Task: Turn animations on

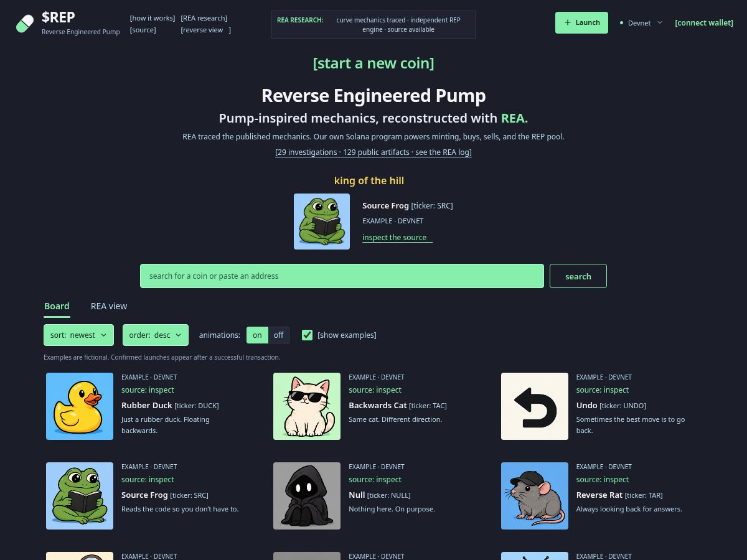Action: [257, 335]
